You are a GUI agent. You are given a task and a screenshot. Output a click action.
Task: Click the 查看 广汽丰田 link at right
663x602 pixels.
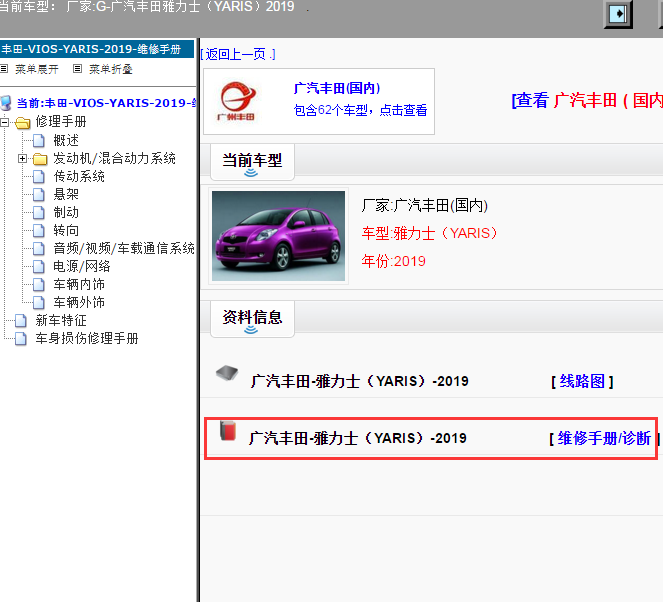587,101
